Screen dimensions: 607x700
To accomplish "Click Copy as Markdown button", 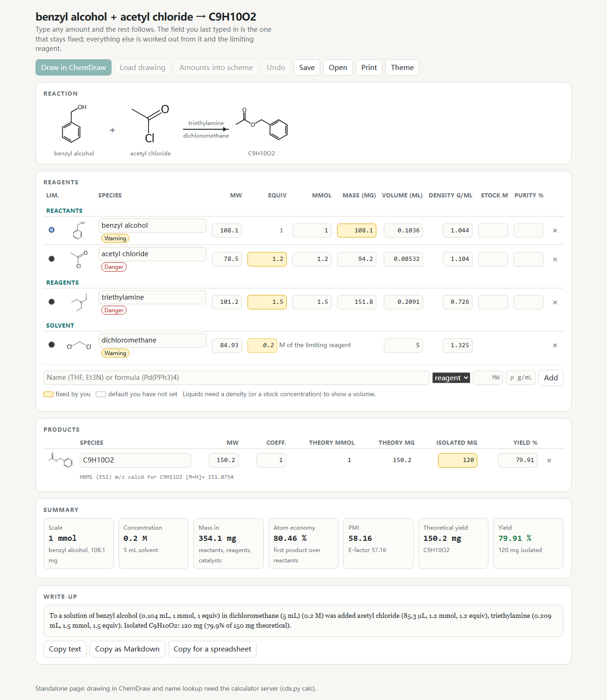I will point(127,649).
